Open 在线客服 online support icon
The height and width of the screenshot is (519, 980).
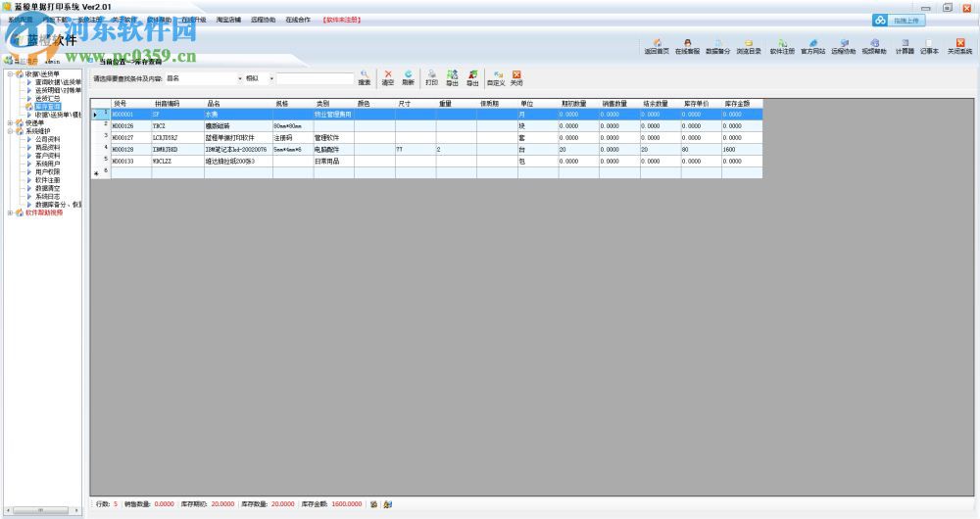click(688, 47)
